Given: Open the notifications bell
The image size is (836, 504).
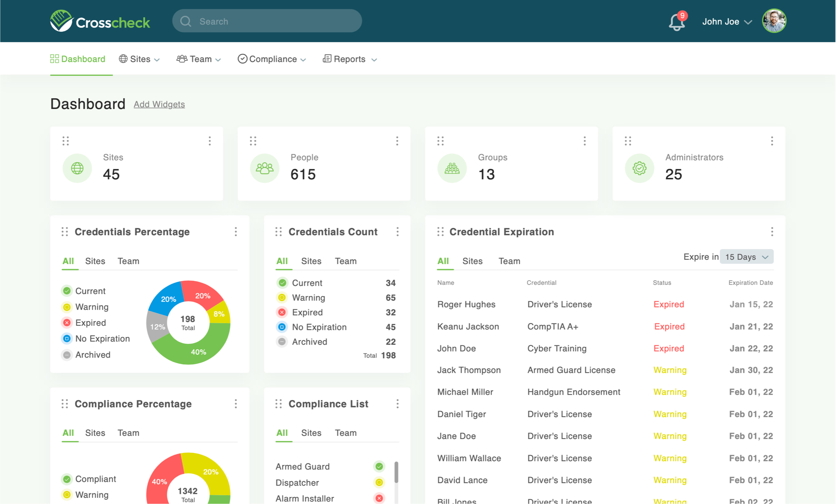Looking at the screenshot, I should click(x=676, y=22).
